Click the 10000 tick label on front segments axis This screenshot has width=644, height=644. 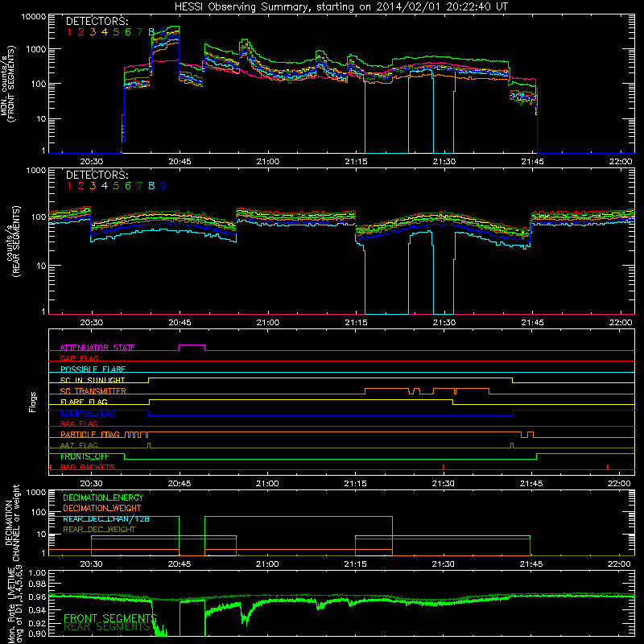pyautogui.click(x=34, y=17)
